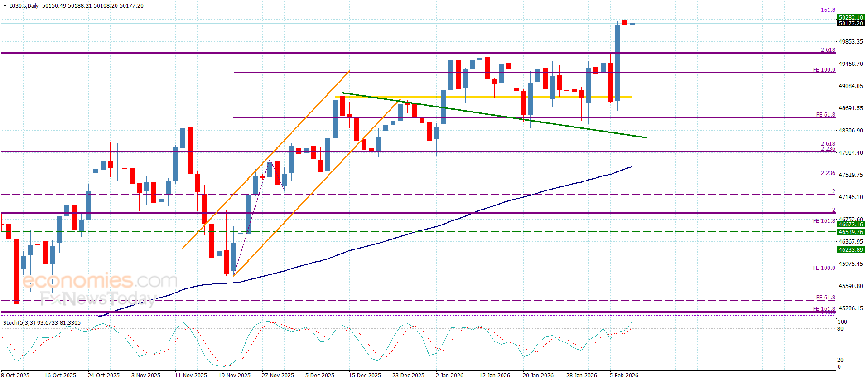Image resolution: width=868 pixels, height=381 pixels.
Task: Click the 20 Jan 2026 date label
Action: (538, 376)
